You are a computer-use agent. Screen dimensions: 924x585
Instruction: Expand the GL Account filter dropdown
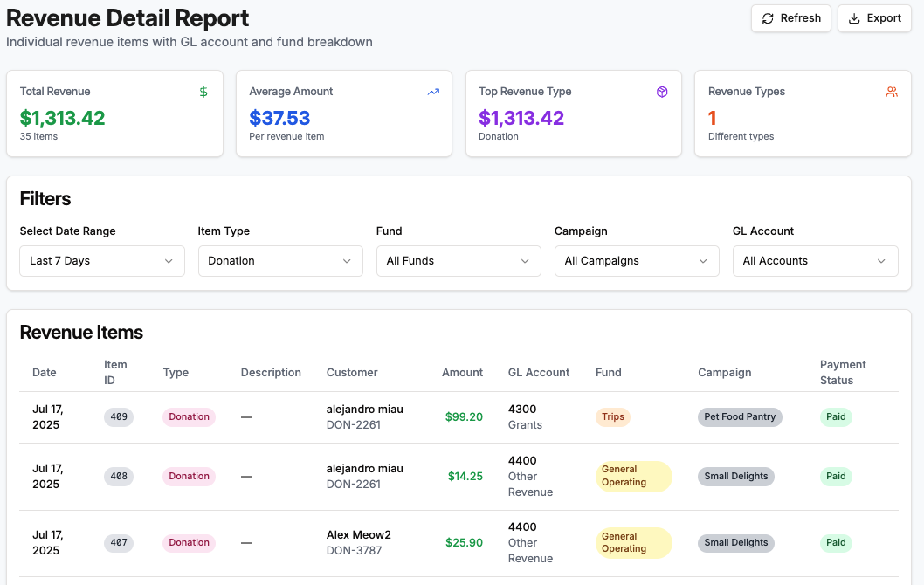coord(815,261)
